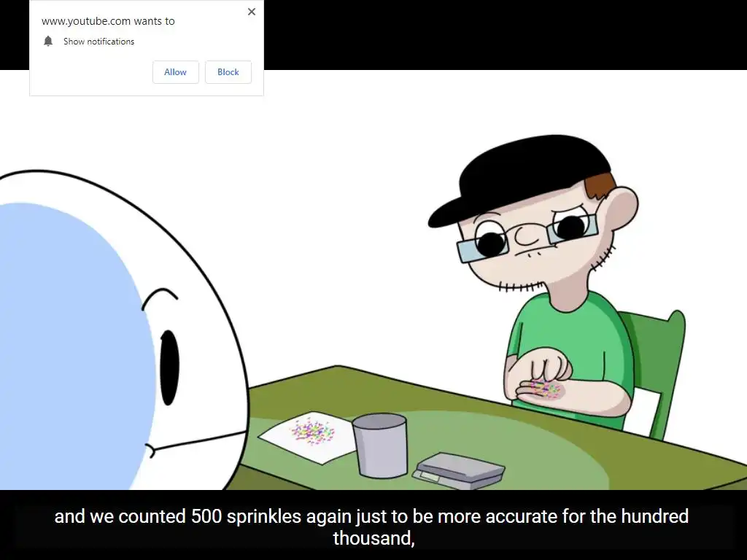Viewport: 747px width, 560px height.
Task: Allow YouTube notifications
Action: 175,72
